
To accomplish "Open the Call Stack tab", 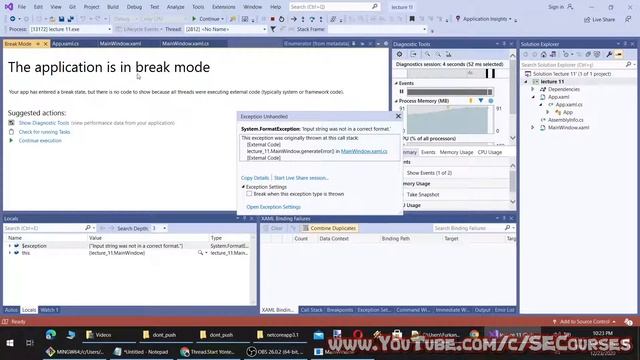I will pos(311,310).
